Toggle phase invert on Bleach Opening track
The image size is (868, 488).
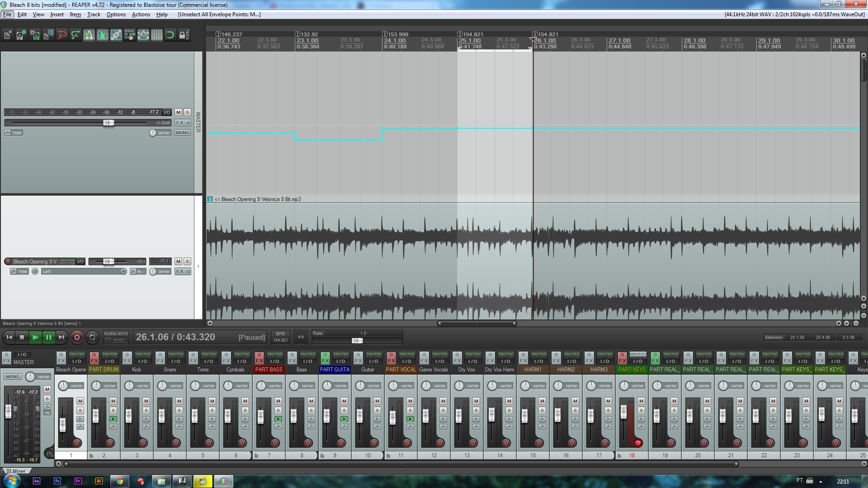35,272
